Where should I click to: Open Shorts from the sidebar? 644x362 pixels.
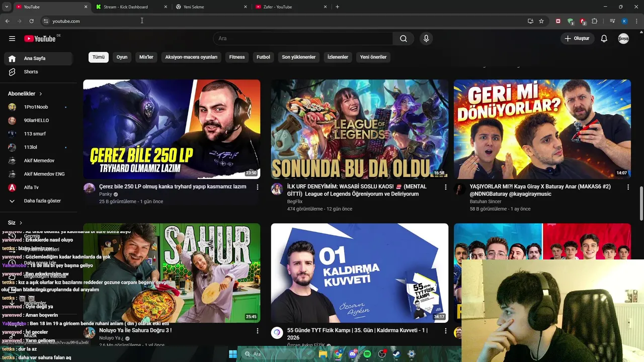tap(38, 72)
